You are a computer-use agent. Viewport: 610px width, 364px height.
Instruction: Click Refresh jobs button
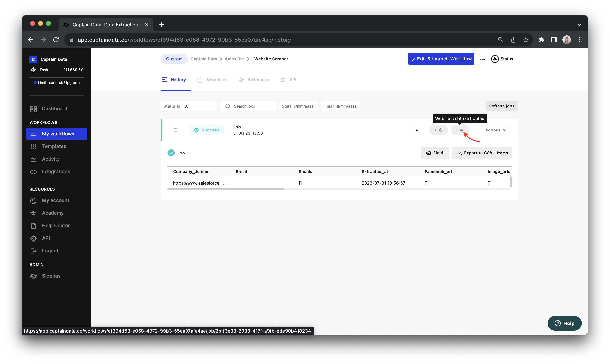[502, 106]
